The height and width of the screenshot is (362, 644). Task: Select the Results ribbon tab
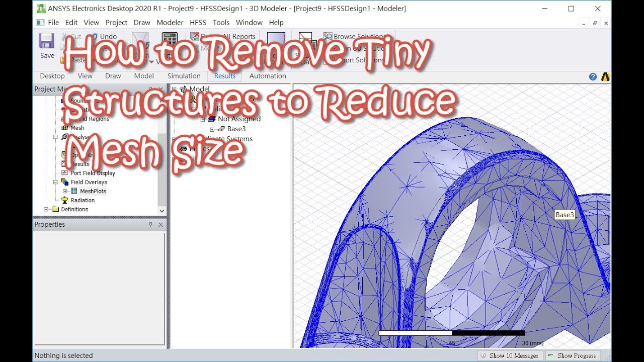[x=225, y=76]
